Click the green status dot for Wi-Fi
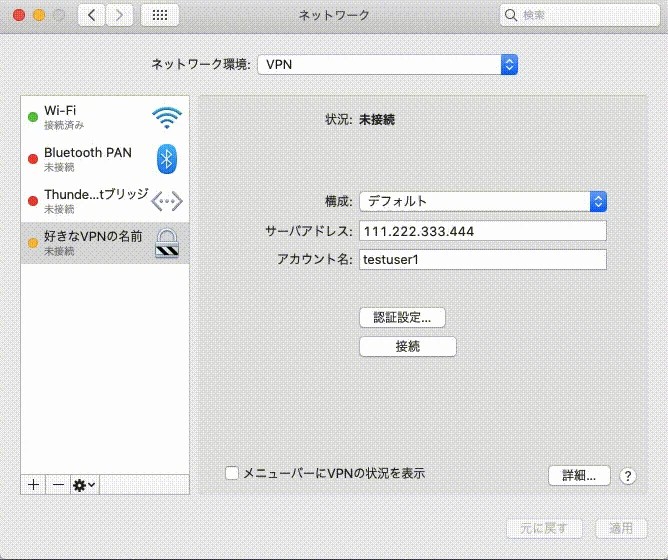 click(x=33, y=117)
